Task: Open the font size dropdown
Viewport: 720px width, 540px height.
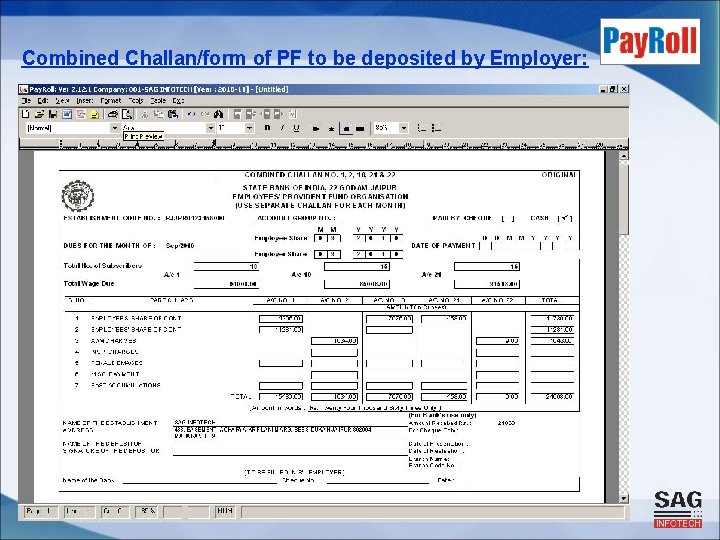Action: 249,128
